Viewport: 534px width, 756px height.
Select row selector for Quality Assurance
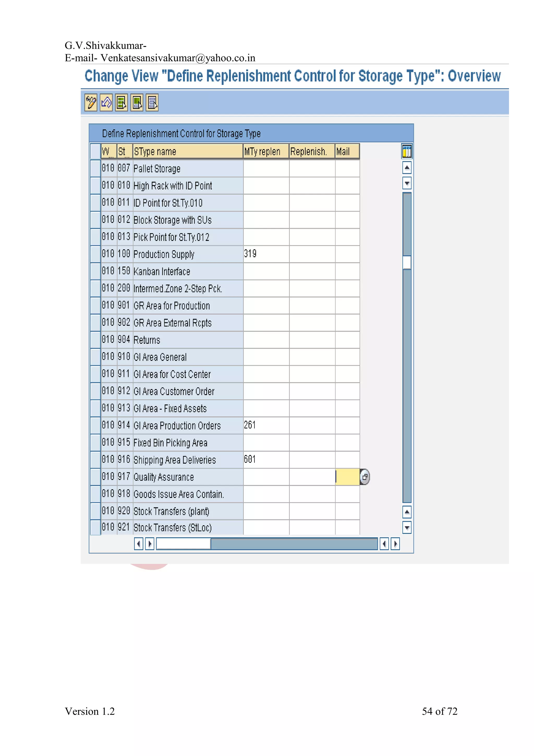point(95,477)
